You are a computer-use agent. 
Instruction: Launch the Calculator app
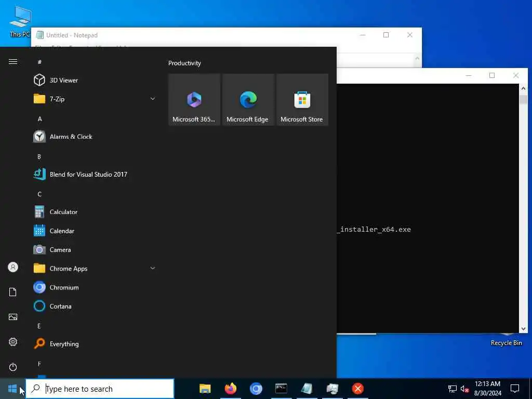point(95,212)
